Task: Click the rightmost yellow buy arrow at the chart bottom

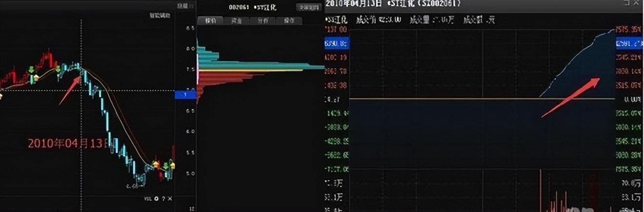Action: (x=172, y=165)
